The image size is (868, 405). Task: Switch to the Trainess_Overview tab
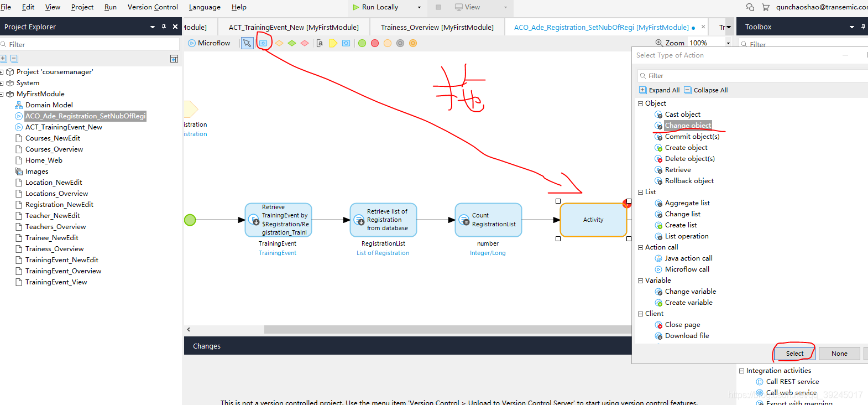(x=437, y=27)
